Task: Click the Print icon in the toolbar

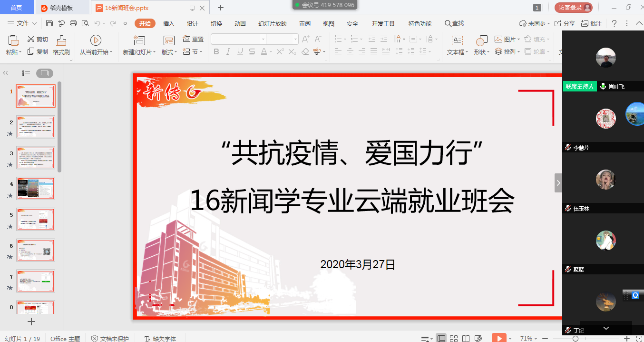Action: pyautogui.click(x=73, y=23)
